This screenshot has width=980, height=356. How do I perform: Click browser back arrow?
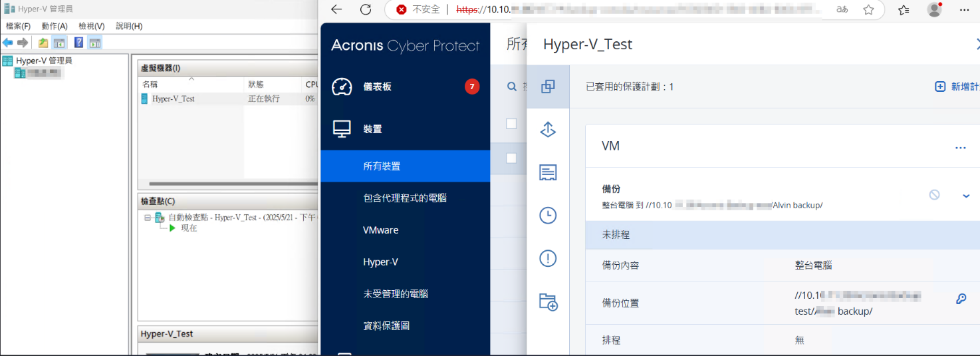(x=336, y=9)
